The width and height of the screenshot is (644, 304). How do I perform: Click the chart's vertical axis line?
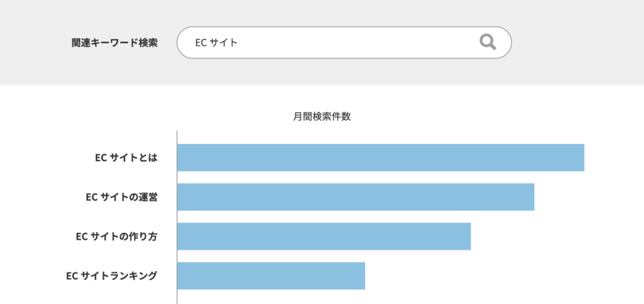tap(177, 214)
